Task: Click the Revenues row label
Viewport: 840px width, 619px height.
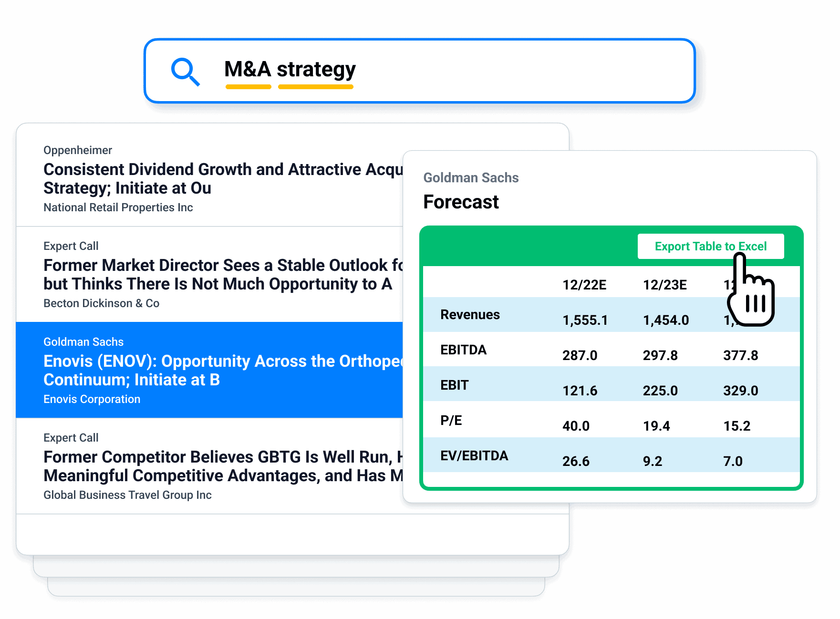Action: click(x=470, y=315)
